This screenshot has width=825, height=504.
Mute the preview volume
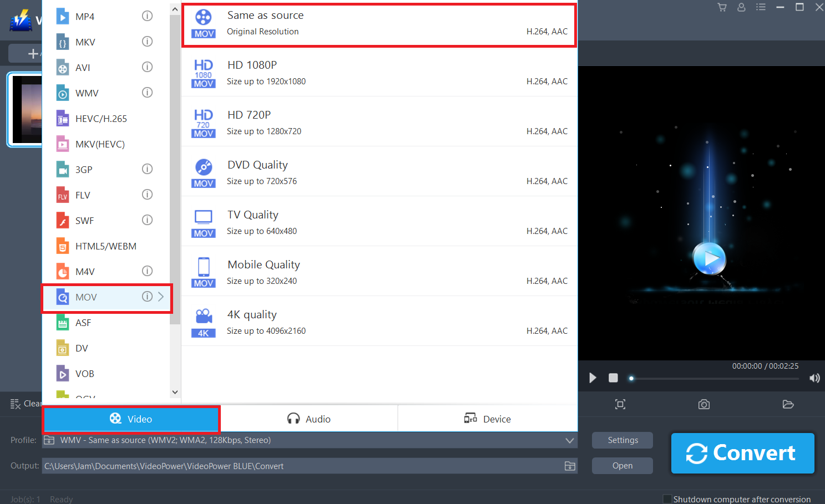tap(814, 378)
